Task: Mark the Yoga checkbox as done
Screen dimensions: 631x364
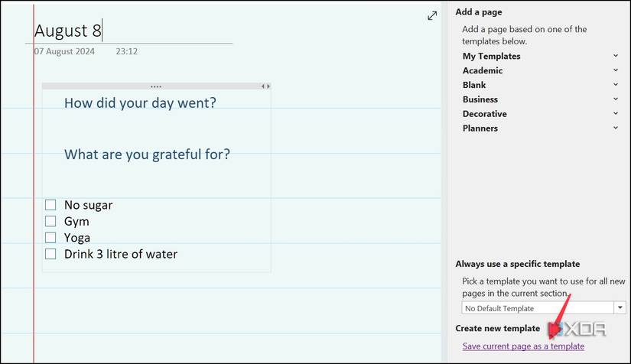Action: (x=50, y=238)
